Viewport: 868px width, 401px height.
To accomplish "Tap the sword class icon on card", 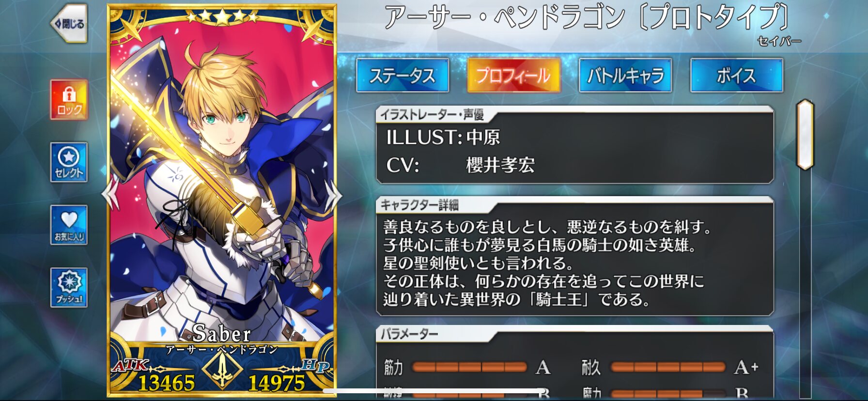I will tap(222, 370).
